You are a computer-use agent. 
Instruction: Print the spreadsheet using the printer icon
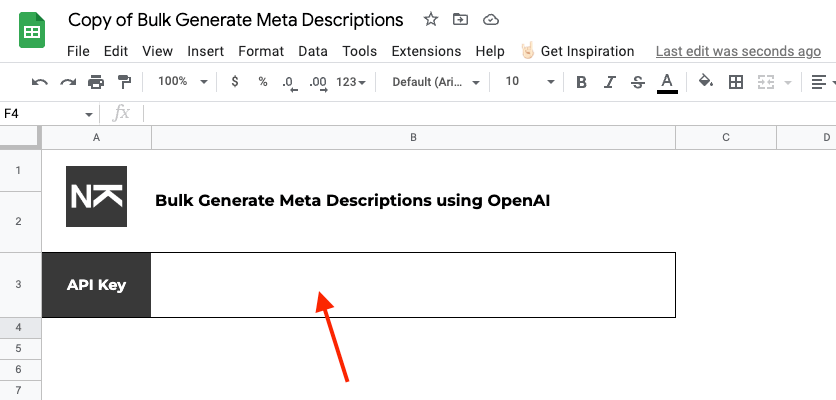click(x=96, y=82)
